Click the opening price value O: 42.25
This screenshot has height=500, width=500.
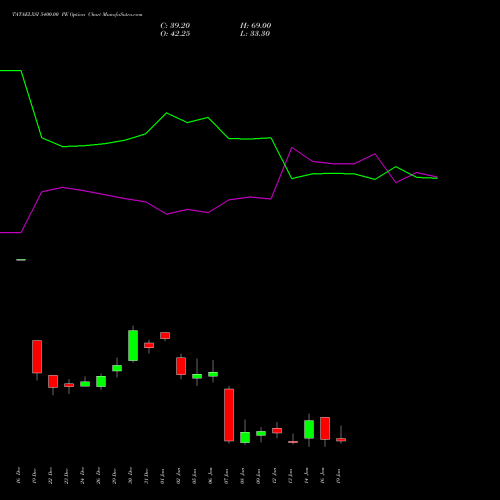tap(175, 34)
